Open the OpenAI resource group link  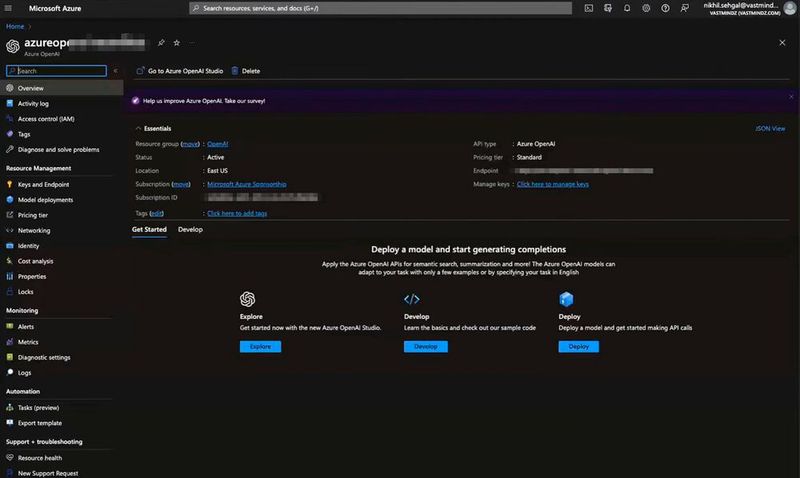click(x=217, y=144)
